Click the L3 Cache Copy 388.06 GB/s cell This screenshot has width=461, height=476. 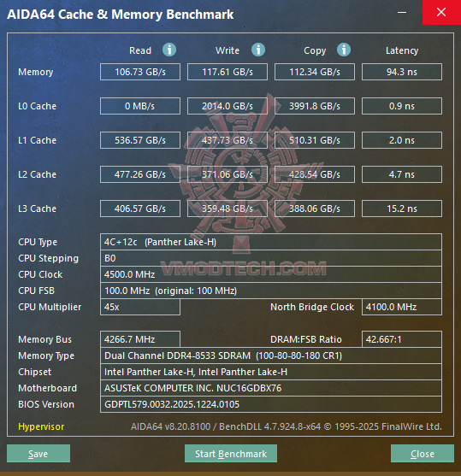point(315,209)
